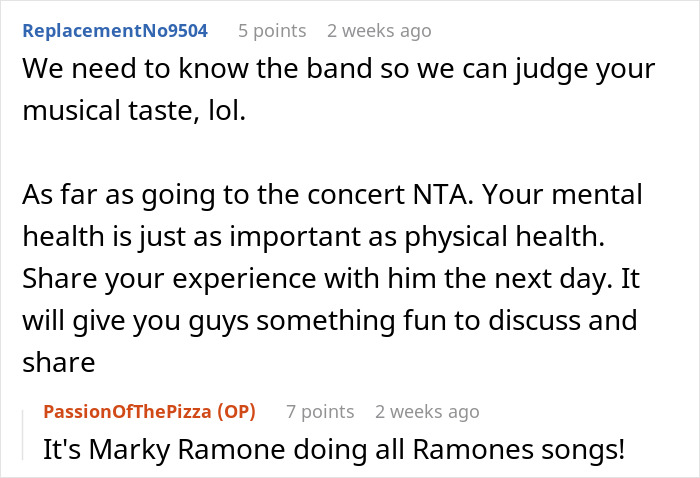
Task: Click the 5 points score
Action: [272, 30]
